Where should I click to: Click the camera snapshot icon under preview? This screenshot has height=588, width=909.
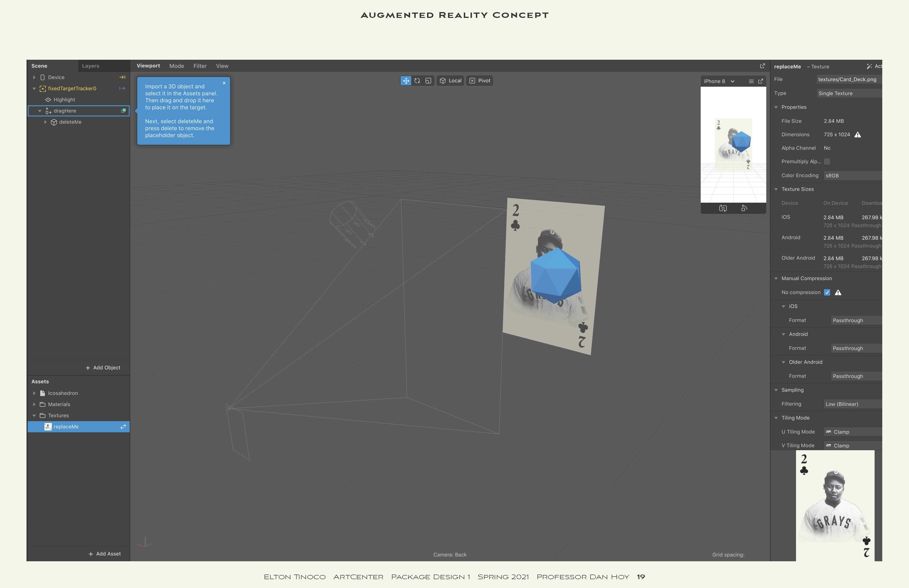click(723, 208)
